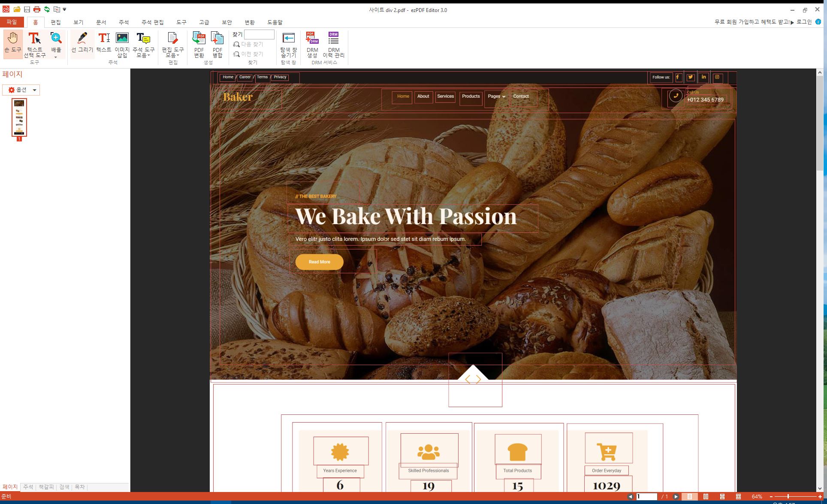Click the Login (로그인) link

[x=804, y=22]
